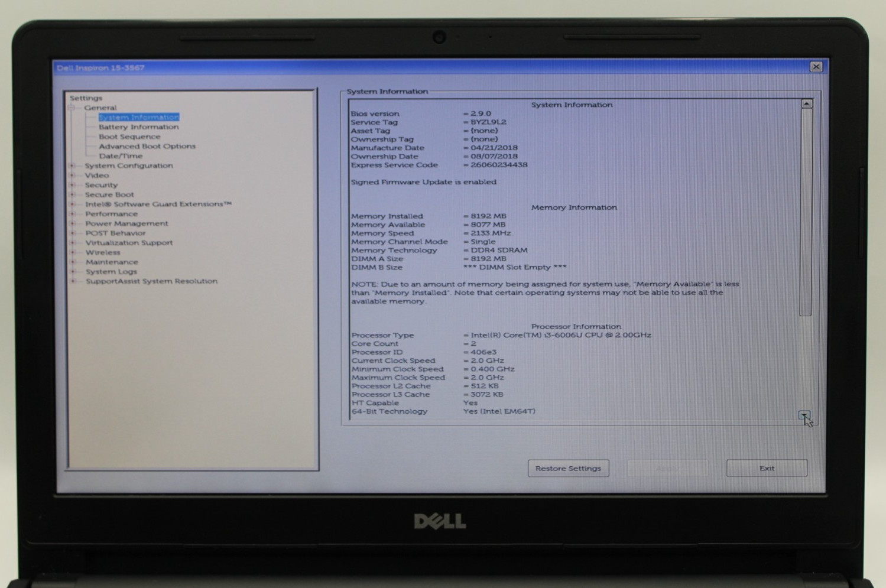The width and height of the screenshot is (886, 588).
Task: Open Battery Information settings
Action: click(x=138, y=126)
